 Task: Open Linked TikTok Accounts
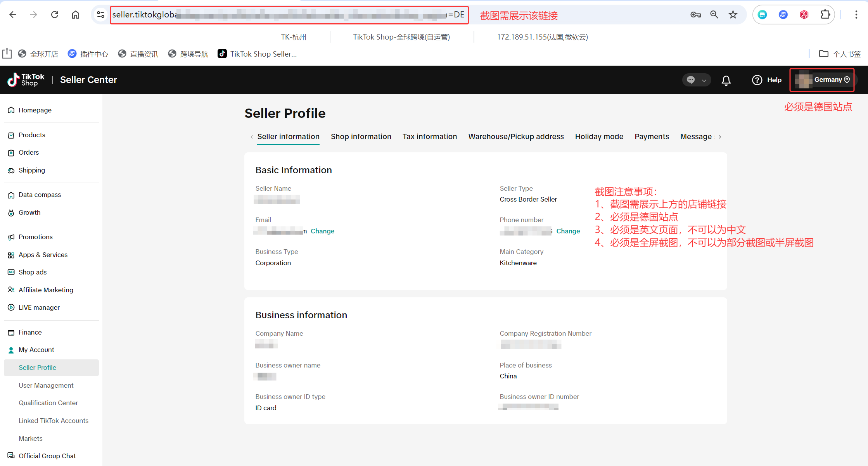54,421
